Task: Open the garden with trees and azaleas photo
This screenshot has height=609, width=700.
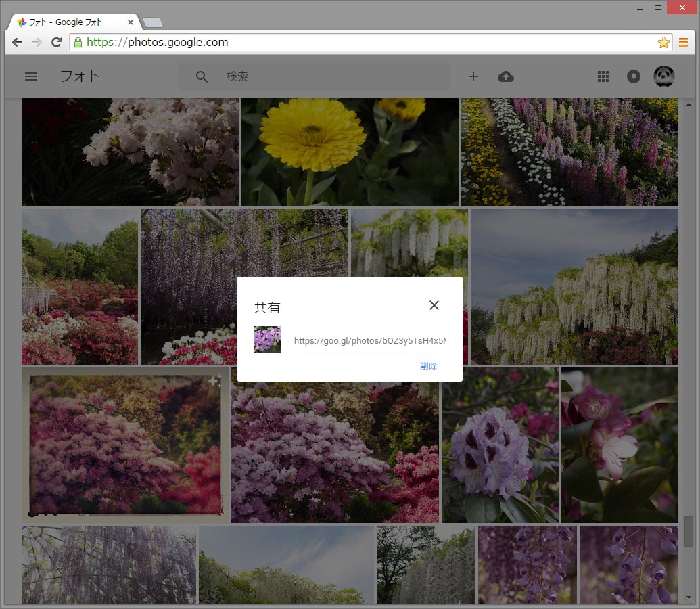Action: tap(80, 287)
